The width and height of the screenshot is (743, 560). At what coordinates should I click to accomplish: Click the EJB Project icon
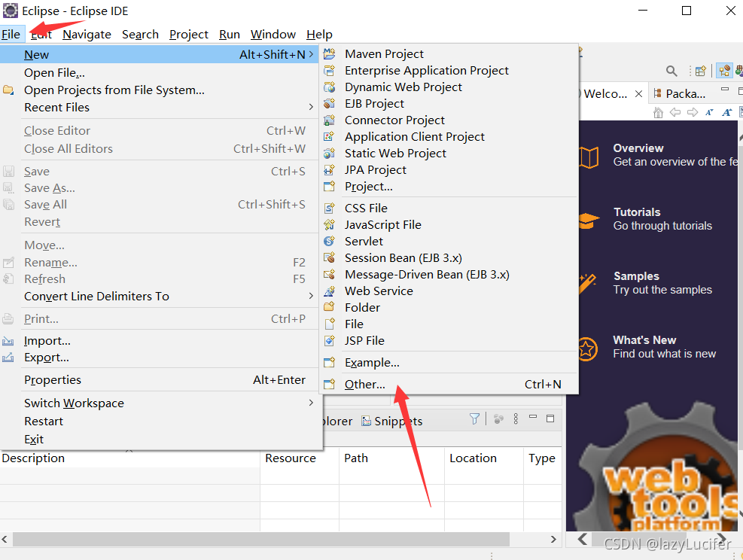[x=329, y=104]
